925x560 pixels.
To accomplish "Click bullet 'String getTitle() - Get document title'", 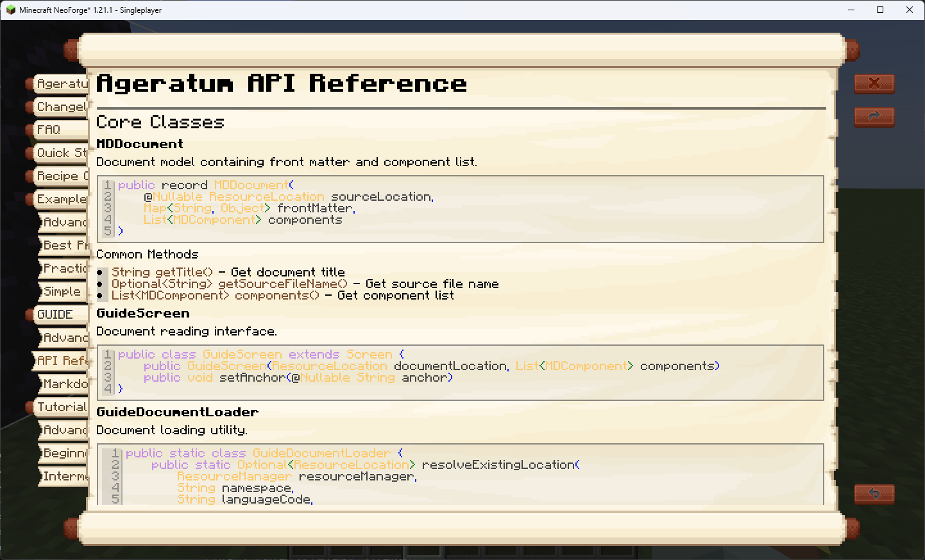I will 228,272.
